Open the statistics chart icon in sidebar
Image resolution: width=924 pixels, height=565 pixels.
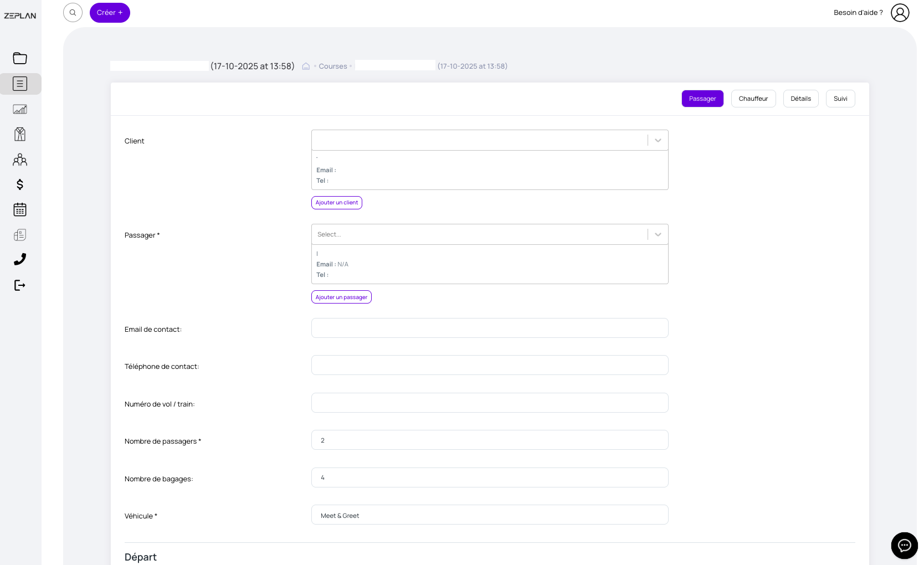coord(20,109)
